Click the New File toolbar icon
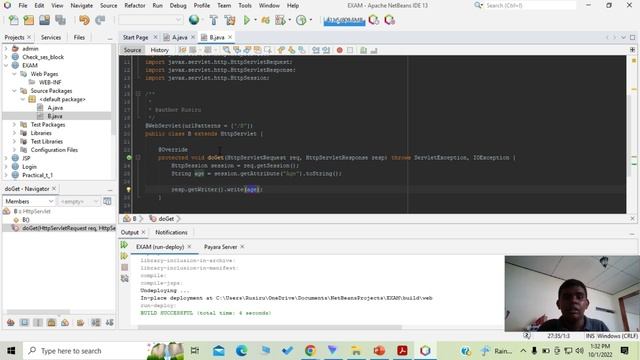The width and height of the screenshot is (640, 360). pos(13,20)
